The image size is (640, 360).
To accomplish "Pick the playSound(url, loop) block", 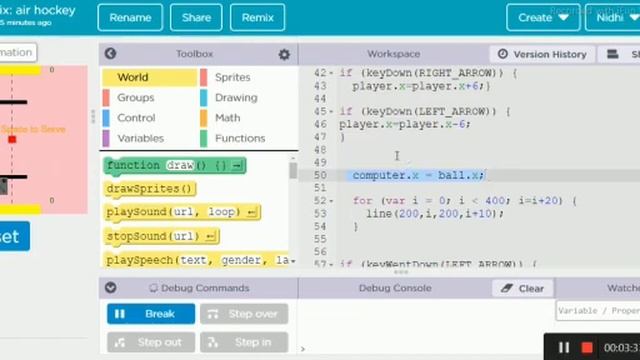I will point(182,212).
